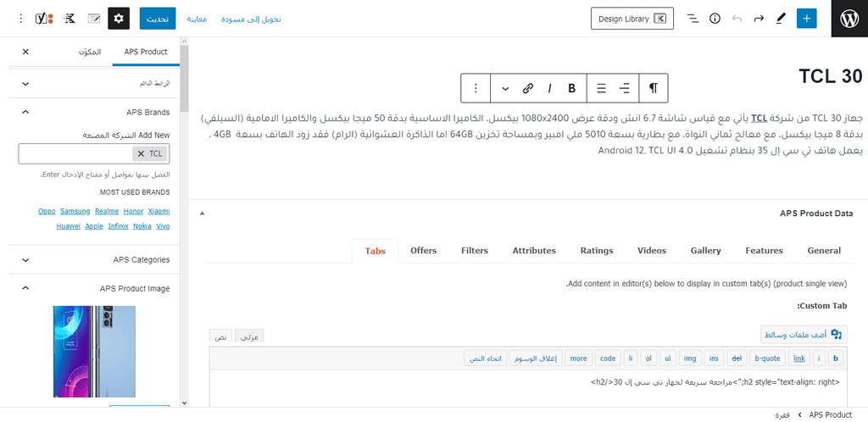Open the Yoast SEO icon
The width and height of the screenshot is (868, 422).
pos(44,19)
